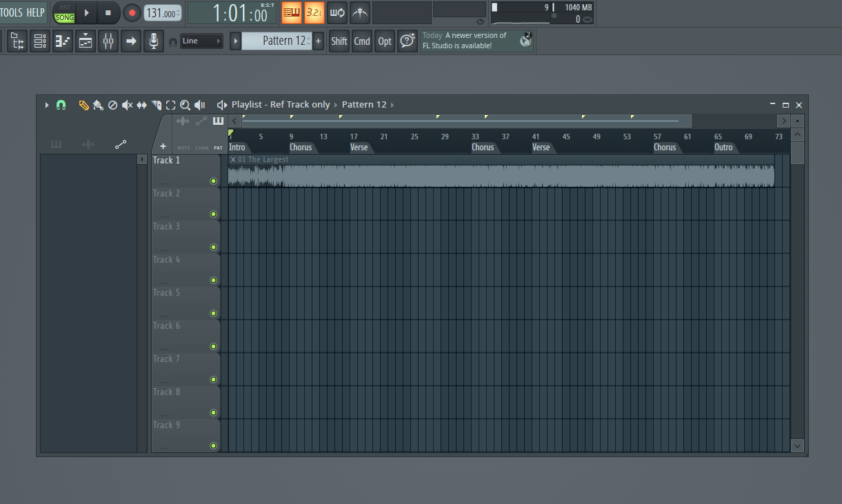
Task: Toggle snap magnet in the Playlist toolbar
Action: [61, 105]
